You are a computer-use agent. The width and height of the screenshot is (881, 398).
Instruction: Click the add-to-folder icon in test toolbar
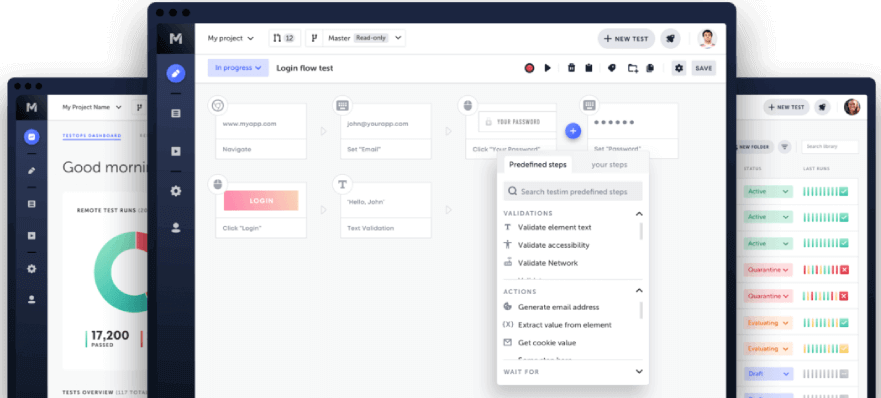(633, 68)
